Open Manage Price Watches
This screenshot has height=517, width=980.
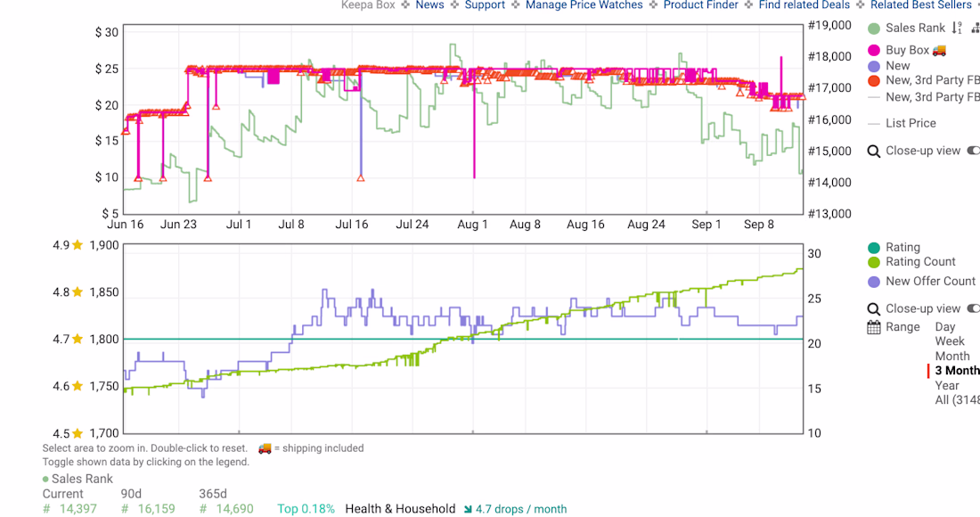[584, 5]
